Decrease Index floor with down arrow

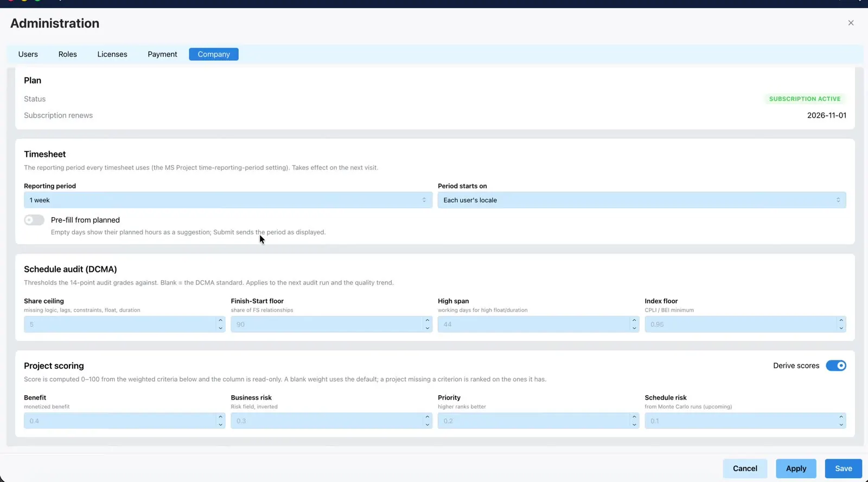pos(841,328)
